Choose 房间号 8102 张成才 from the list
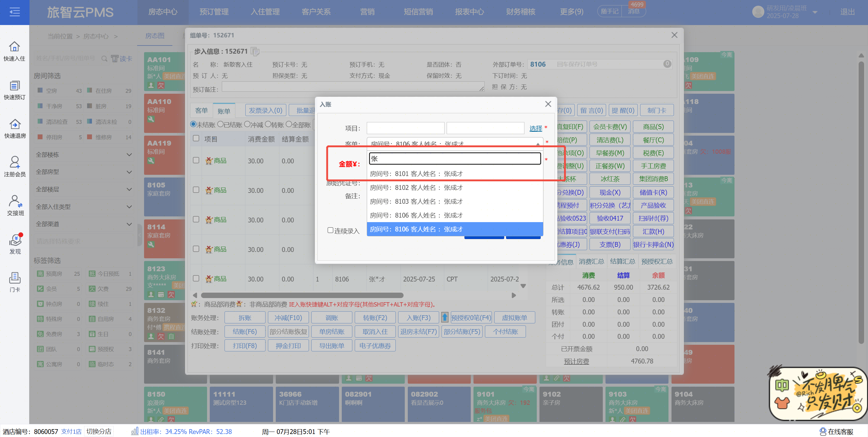The height and width of the screenshot is (437, 868). click(455, 188)
